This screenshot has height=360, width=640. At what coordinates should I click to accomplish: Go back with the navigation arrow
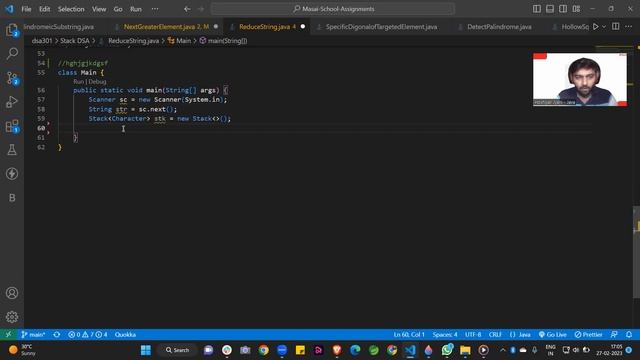tap(187, 9)
